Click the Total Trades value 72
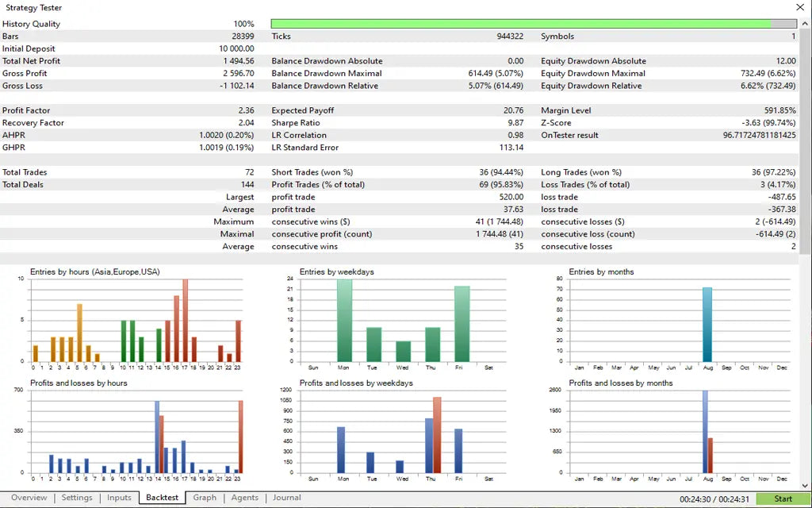Viewport: 812px width, 508px height. (x=249, y=172)
